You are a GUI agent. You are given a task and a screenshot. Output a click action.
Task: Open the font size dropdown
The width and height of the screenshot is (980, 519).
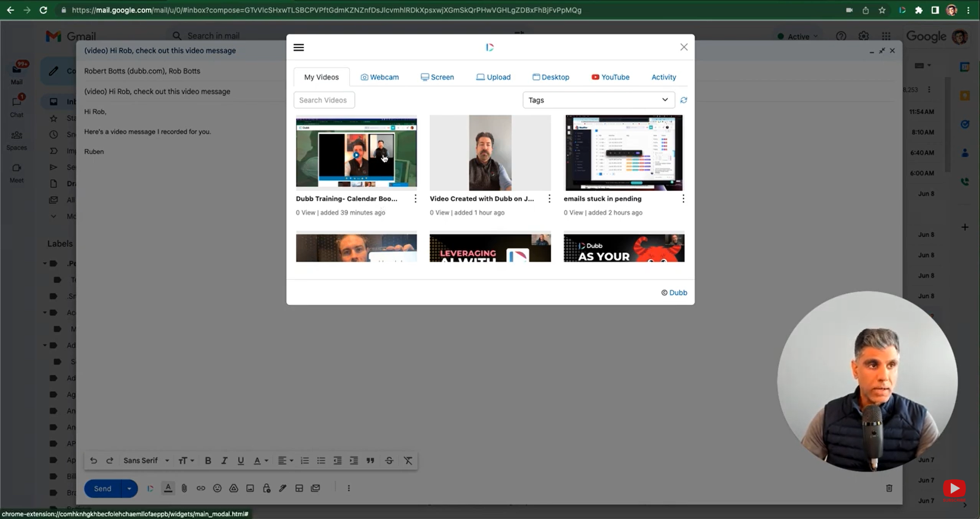pos(186,461)
